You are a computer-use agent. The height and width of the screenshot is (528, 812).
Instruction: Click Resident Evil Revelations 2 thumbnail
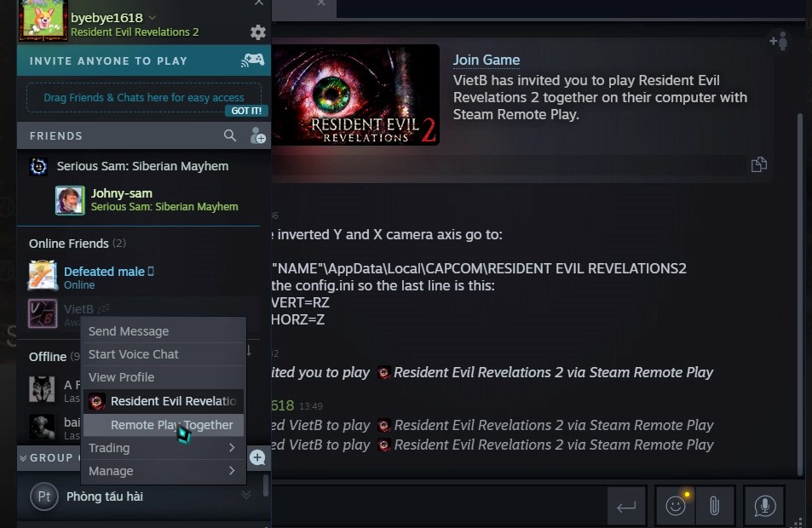[x=355, y=95]
